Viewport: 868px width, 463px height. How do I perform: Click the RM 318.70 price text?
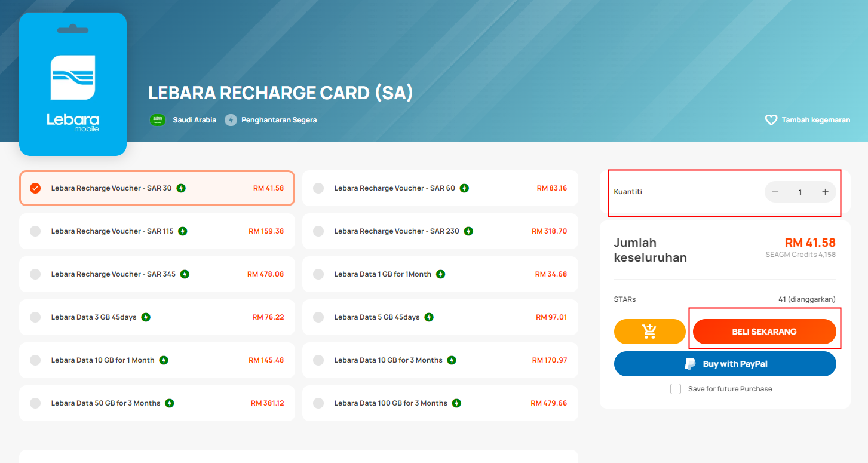pos(550,231)
